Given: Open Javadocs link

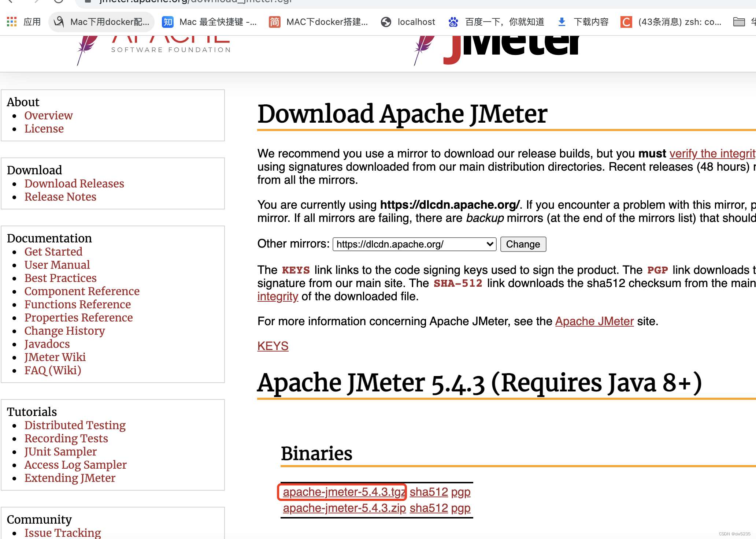Looking at the screenshot, I should (x=47, y=344).
